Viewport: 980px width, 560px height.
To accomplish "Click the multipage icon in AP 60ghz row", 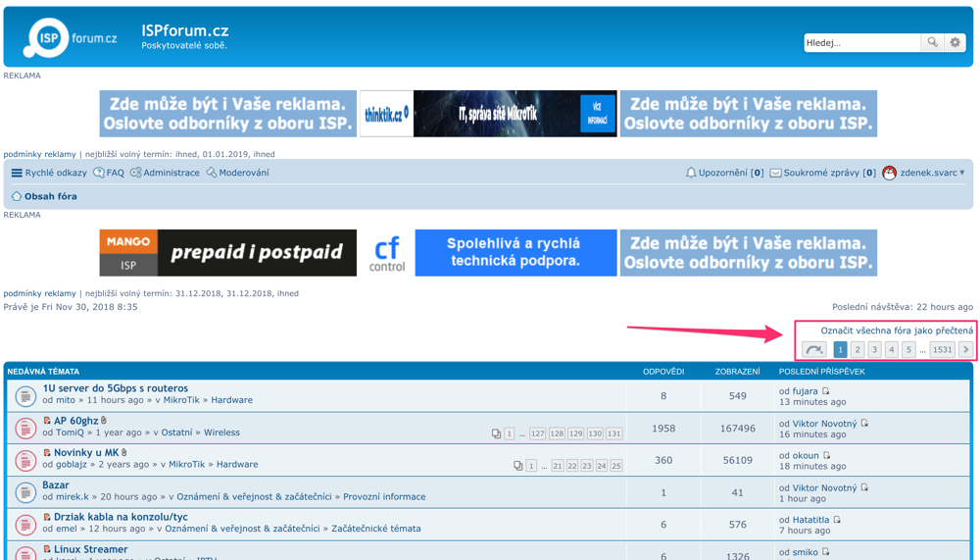I will (x=496, y=433).
